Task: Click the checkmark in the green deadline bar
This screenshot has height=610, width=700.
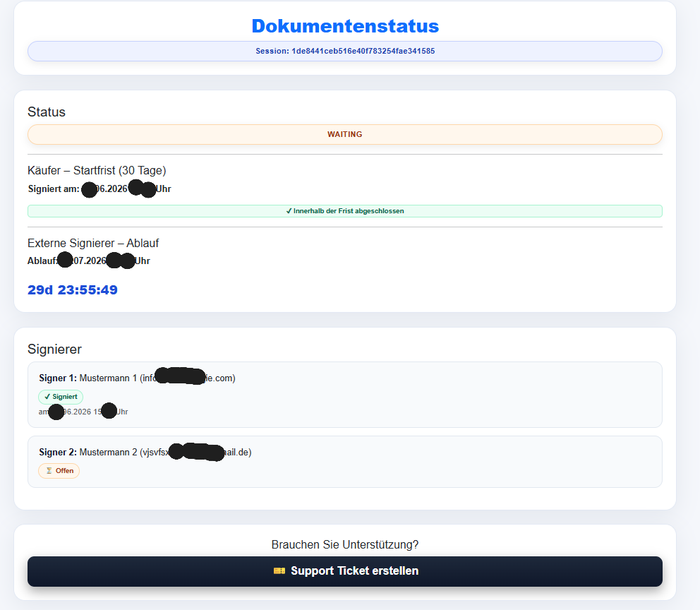Action: [289, 211]
